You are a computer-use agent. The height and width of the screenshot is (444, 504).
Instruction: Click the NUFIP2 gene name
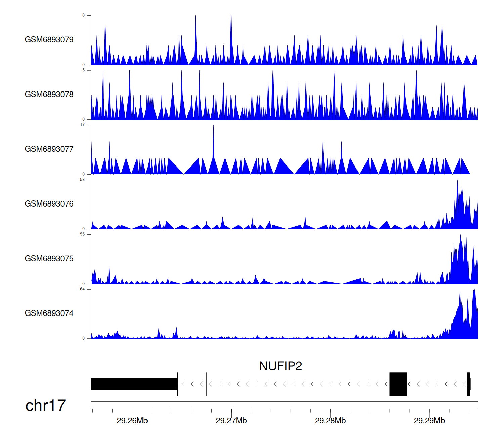click(x=281, y=366)
